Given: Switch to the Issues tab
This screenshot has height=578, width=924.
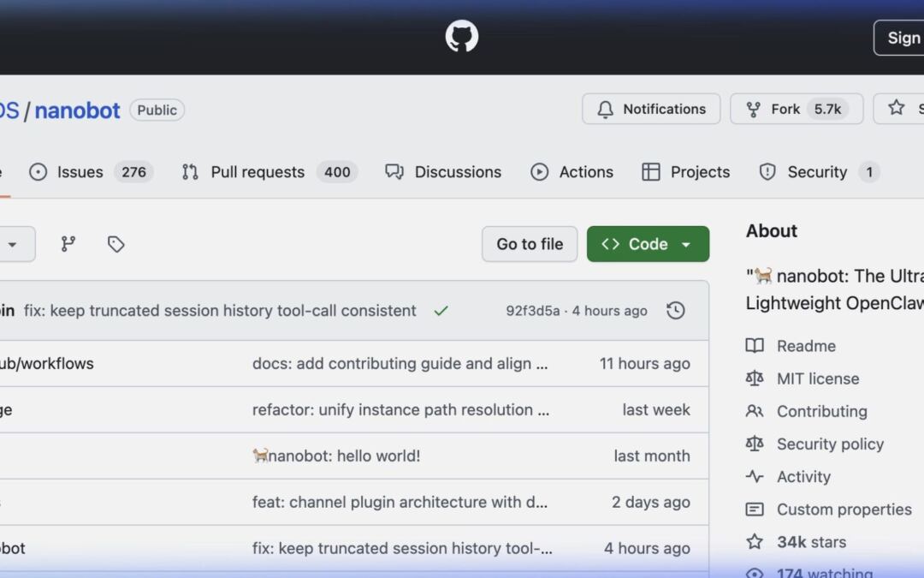Looking at the screenshot, I should [x=80, y=172].
